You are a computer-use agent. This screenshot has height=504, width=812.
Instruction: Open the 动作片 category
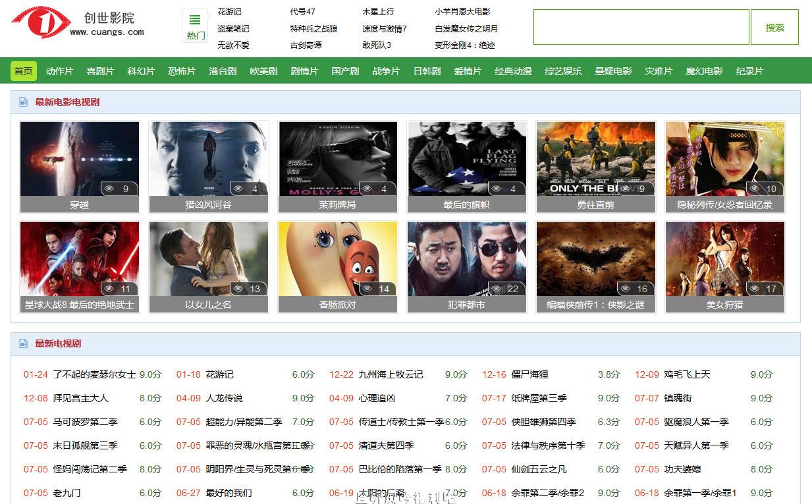[59, 71]
